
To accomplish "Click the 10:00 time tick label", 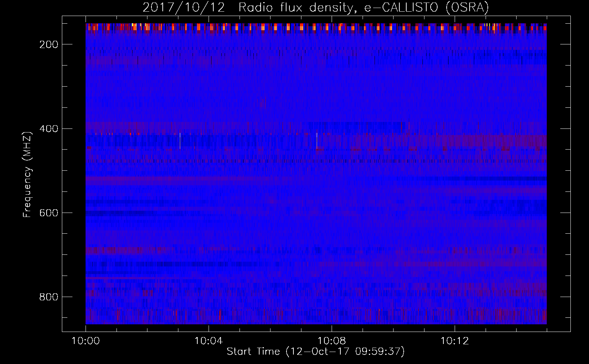I will click(x=86, y=341).
